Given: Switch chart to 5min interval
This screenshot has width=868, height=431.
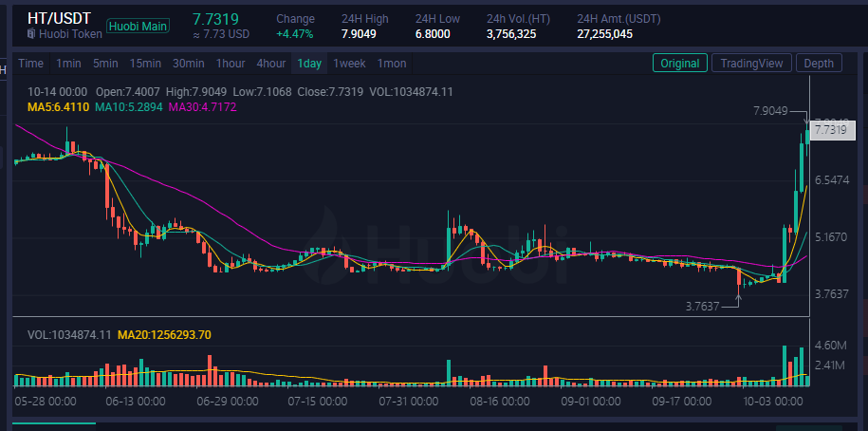Looking at the screenshot, I should point(105,64).
